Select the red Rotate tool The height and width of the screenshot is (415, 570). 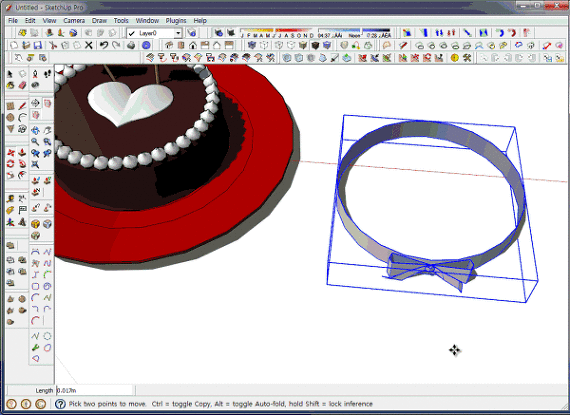10,164
